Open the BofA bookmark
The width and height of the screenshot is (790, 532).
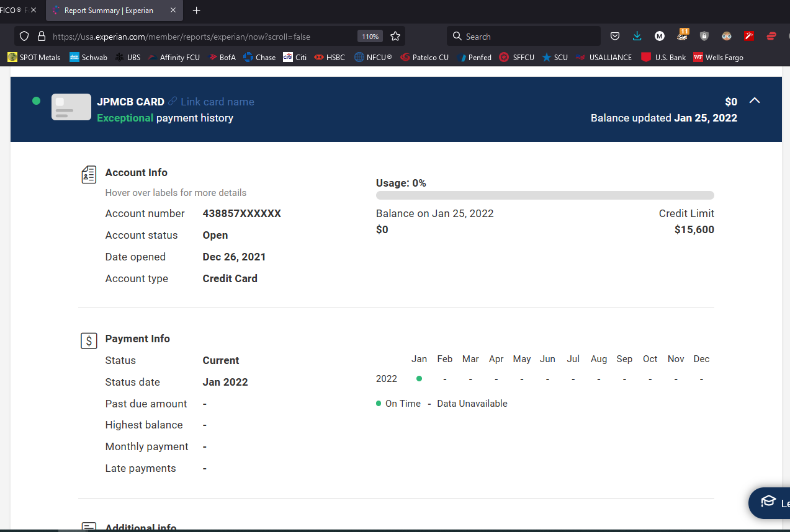222,57
